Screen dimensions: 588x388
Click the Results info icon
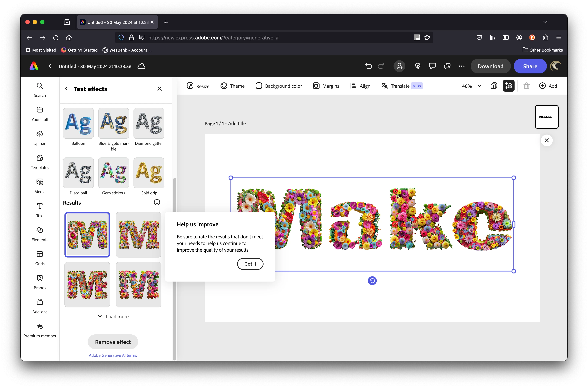(x=157, y=202)
